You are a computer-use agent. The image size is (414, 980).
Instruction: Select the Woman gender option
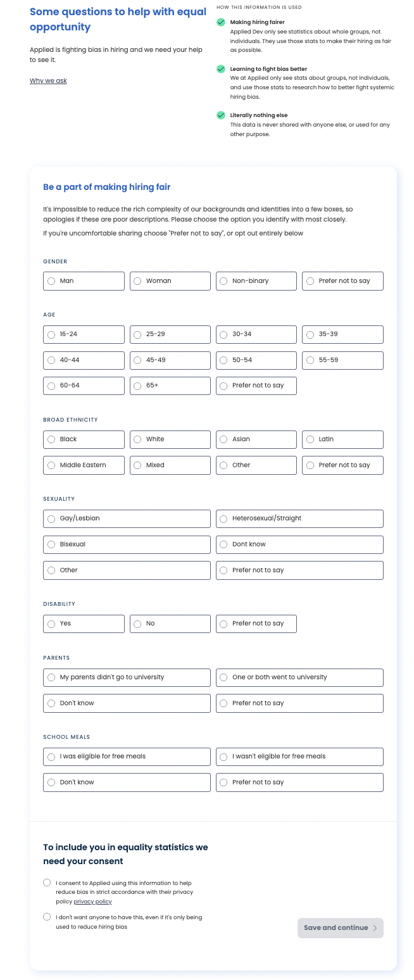(137, 281)
